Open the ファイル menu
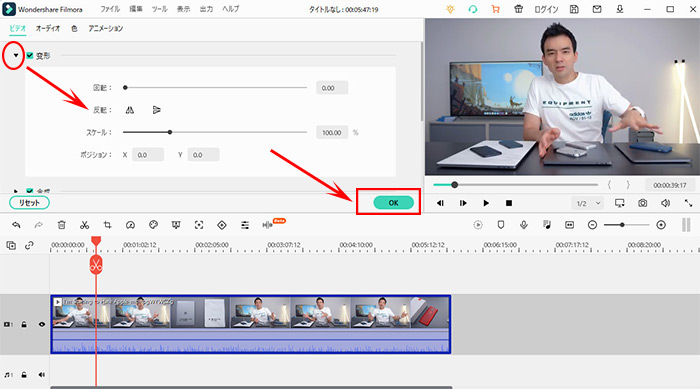 click(x=110, y=9)
